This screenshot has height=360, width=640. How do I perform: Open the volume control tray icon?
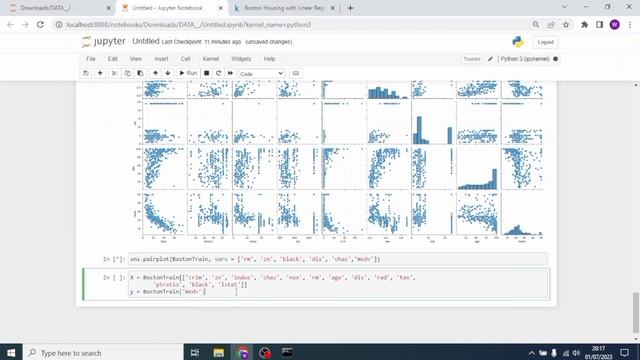[576, 353]
